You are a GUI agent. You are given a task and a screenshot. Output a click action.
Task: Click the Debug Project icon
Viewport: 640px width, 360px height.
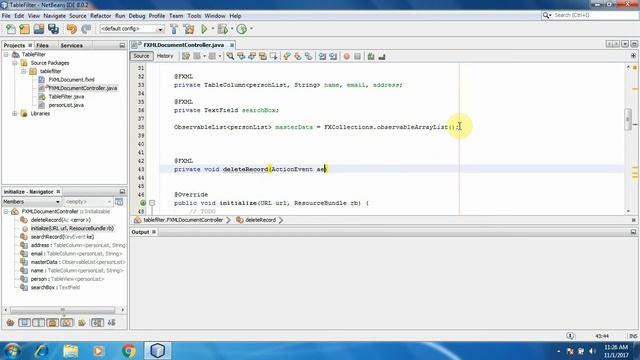[222, 29]
